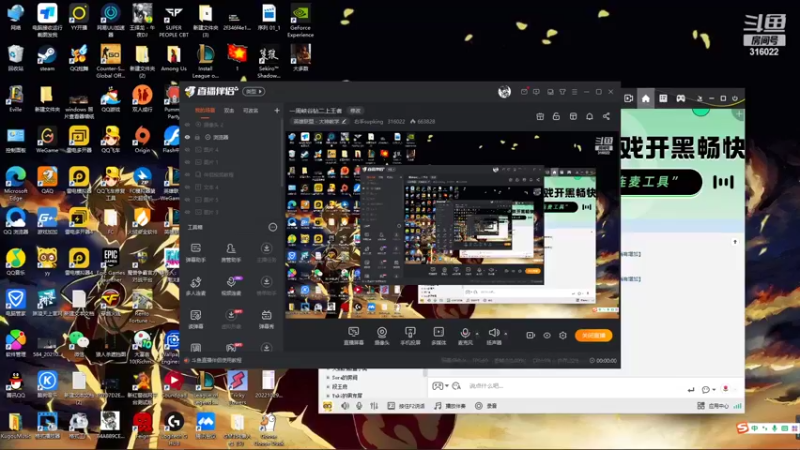The height and width of the screenshot is (450, 800).
Task: Click the home icon in the YY window
Action: click(x=645, y=98)
